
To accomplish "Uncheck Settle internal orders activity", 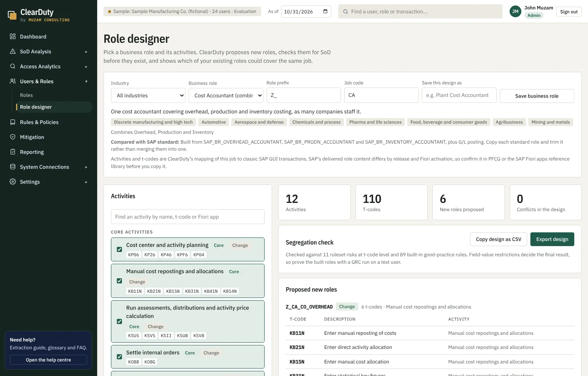I will [x=119, y=357].
